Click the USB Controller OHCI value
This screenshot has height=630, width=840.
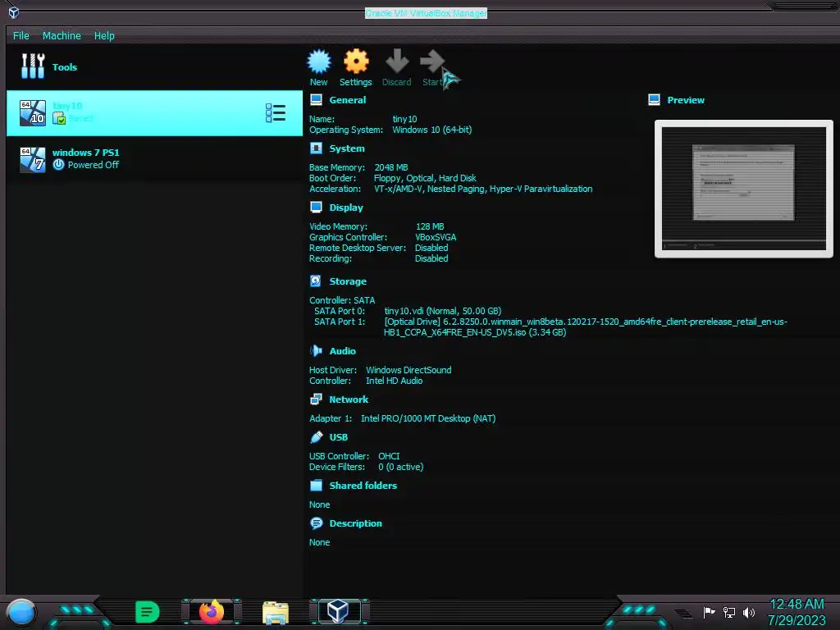click(x=389, y=456)
